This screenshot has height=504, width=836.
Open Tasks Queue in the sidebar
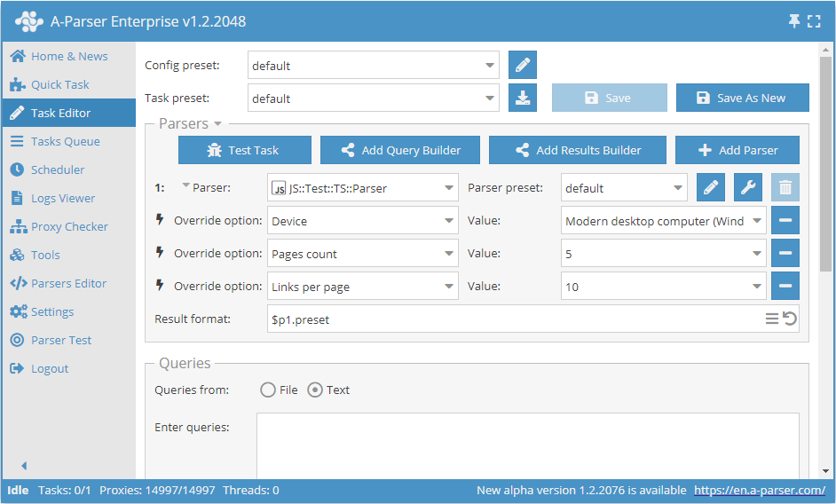[65, 141]
